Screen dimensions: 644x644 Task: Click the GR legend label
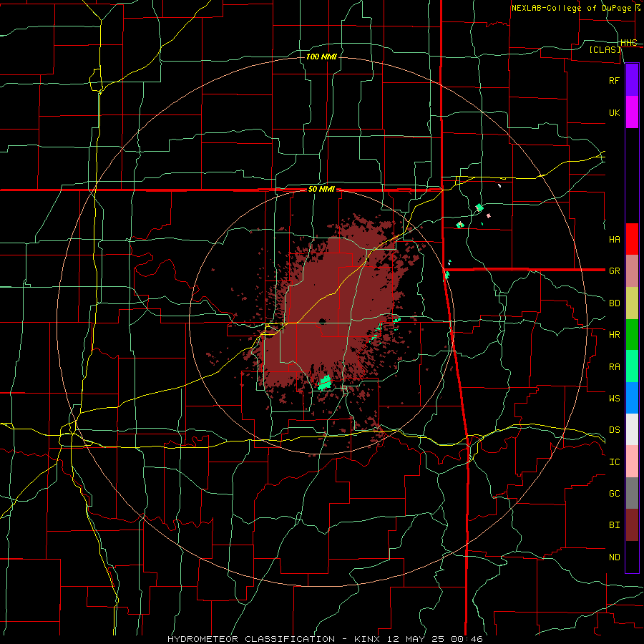614,271
